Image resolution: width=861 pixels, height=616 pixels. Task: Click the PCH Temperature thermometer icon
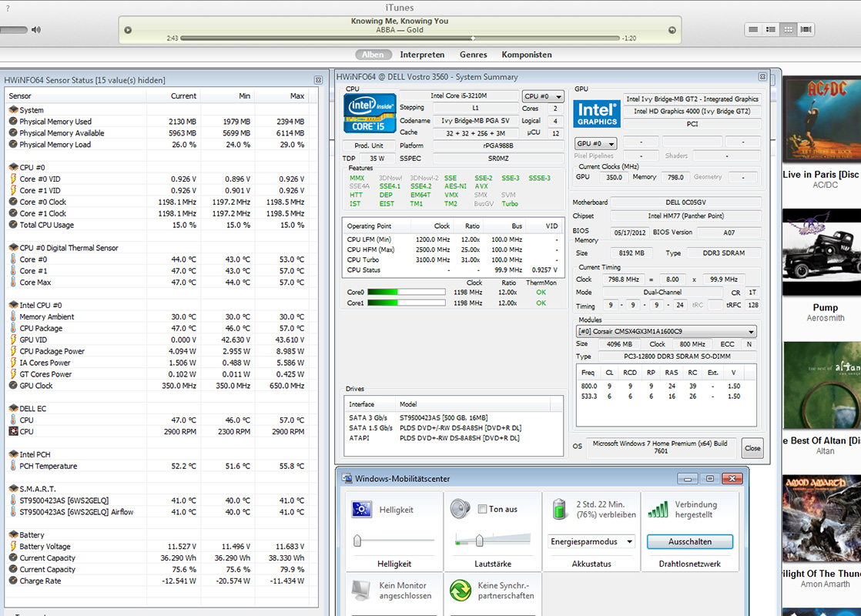[x=13, y=466]
